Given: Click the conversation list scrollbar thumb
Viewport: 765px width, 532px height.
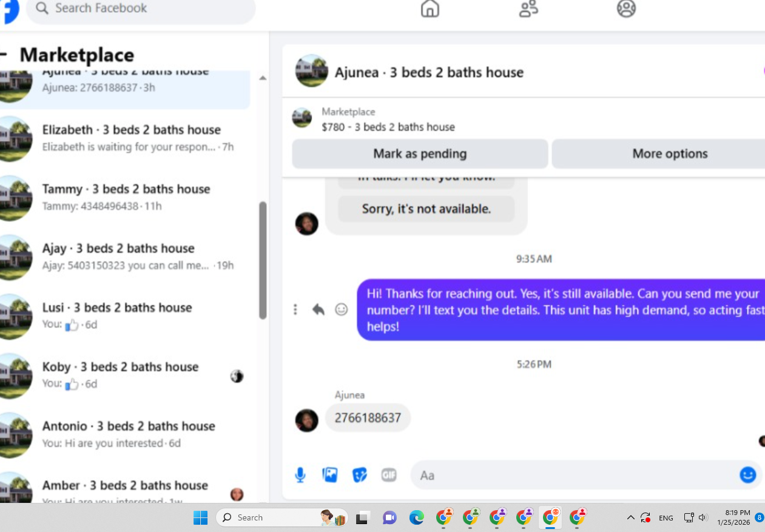Looking at the screenshot, I should click(x=263, y=260).
